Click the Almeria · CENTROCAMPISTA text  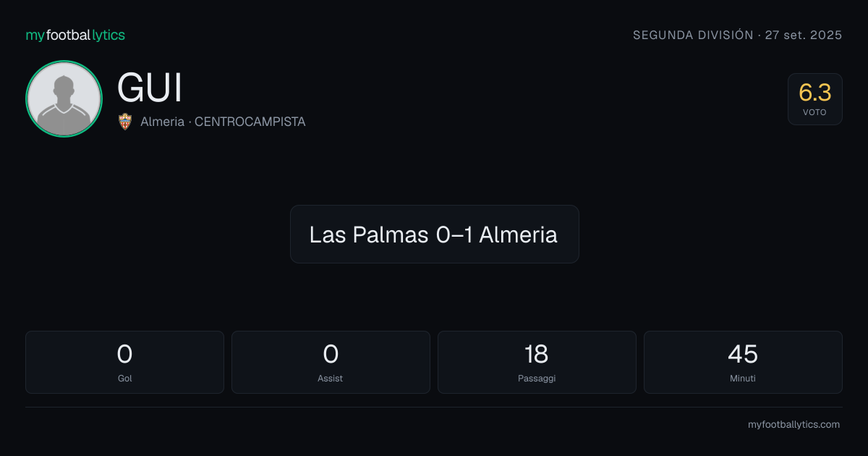223,122
